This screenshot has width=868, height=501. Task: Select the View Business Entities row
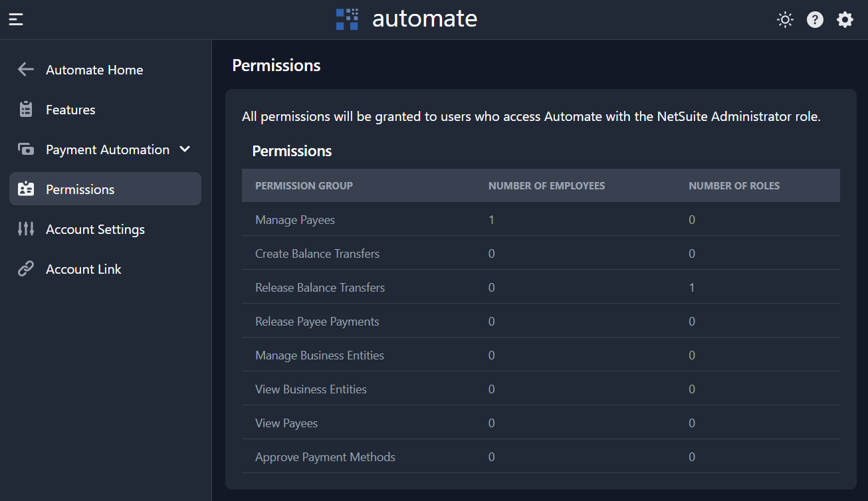coord(310,389)
